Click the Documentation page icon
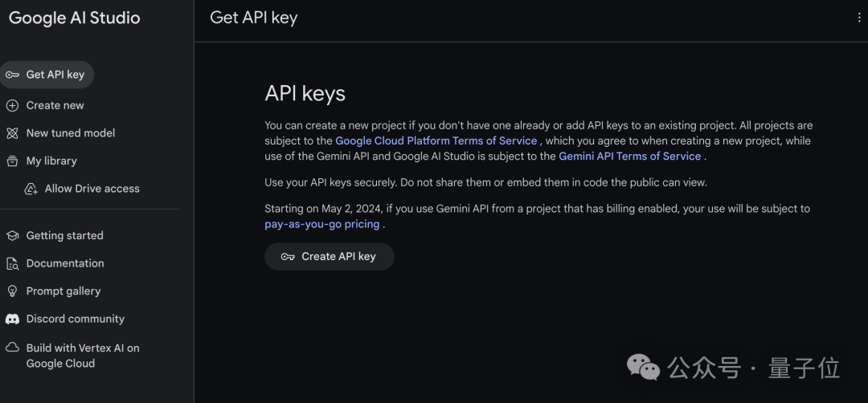This screenshot has width=868, height=403. point(12,263)
